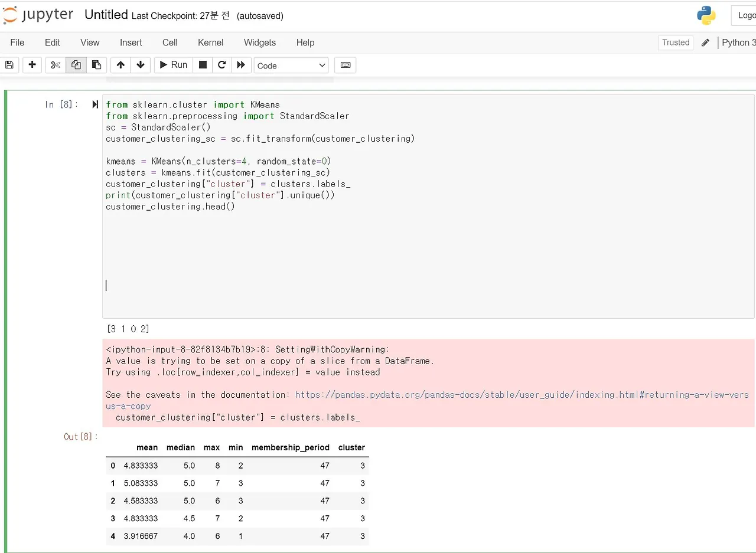Rename the notebook titled Untitled
The width and height of the screenshot is (756, 553).
(106, 15)
